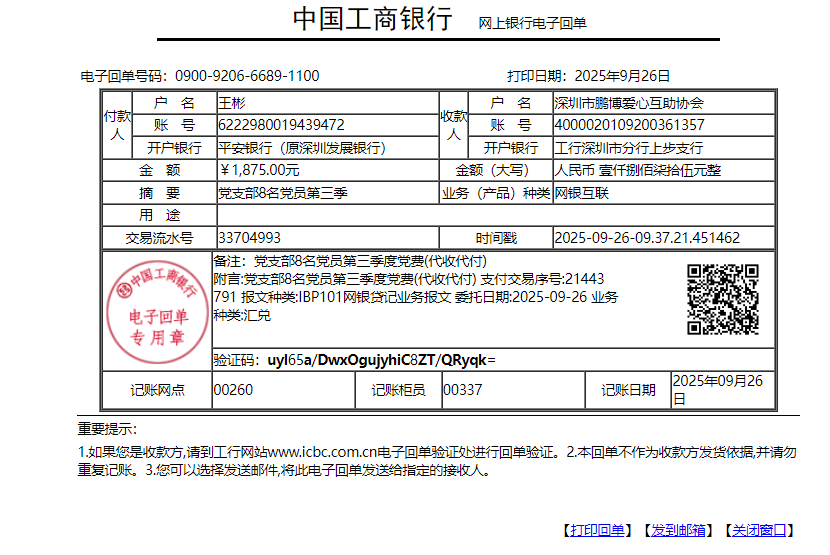
Task: Click the empty 用途 field cell
Action: tap(495, 215)
